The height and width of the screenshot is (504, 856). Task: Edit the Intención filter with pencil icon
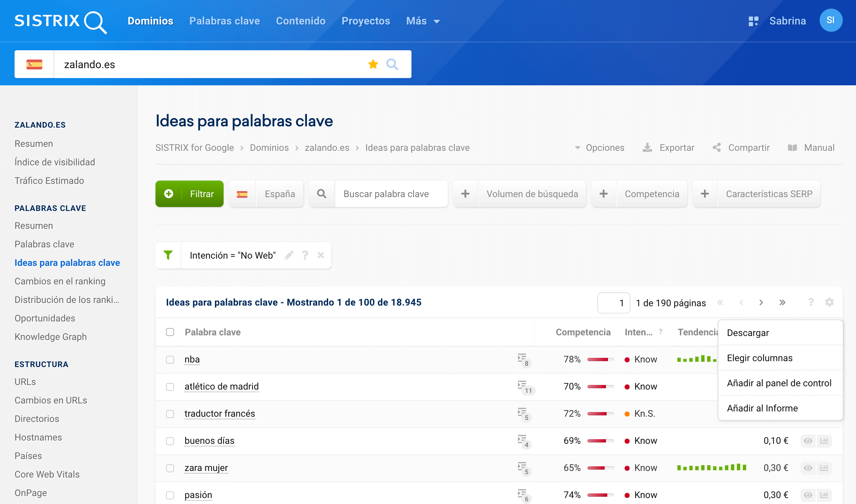tap(289, 255)
